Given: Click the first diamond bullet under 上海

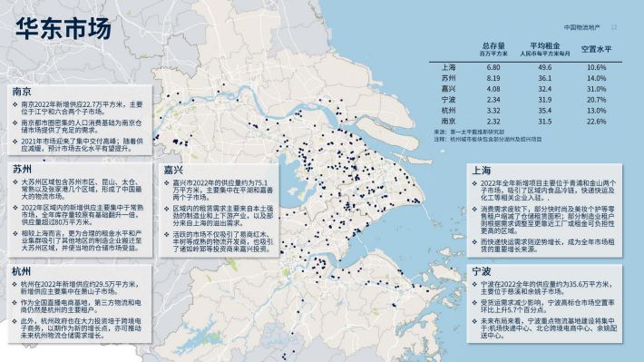Looking at the screenshot, I should [x=474, y=183].
